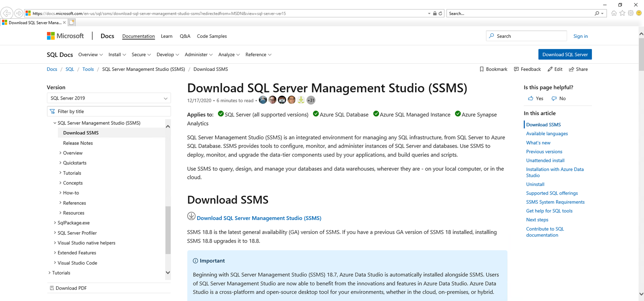The width and height of the screenshot is (644, 301).
Task: Close the Download SQL Server Management browser tab
Action: point(64,22)
